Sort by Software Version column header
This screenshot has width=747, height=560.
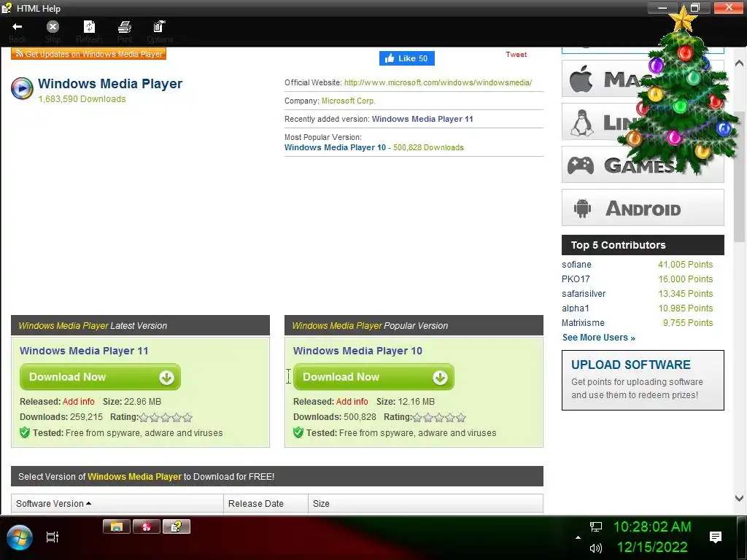117,503
